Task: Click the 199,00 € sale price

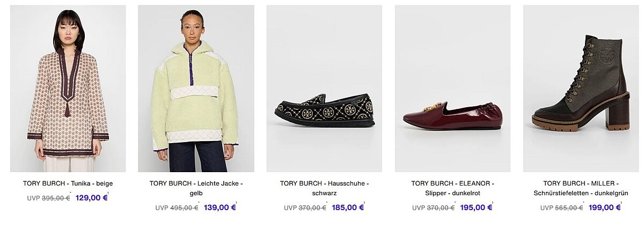Action: pyautogui.click(x=604, y=208)
